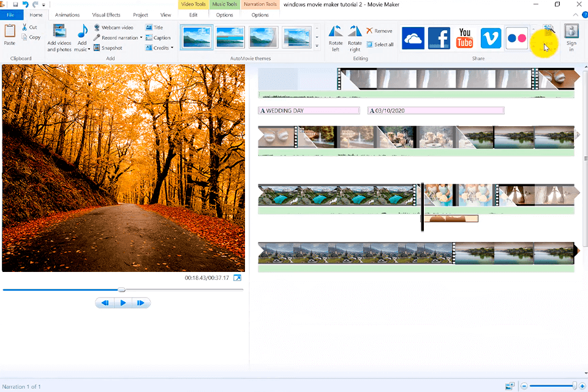588x392 pixels.
Task: Select the first AutoMovie theme thumbnail
Action: pyautogui.click(x=197, y=37)
